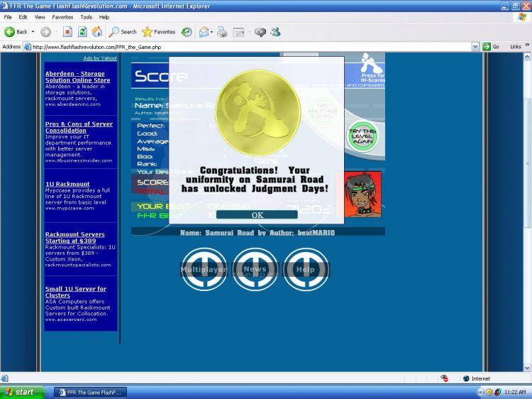Image resolution: width=532 pixels, height=399 pixels.
Task: Click the Refresh page icon
Action: point(82,32)
